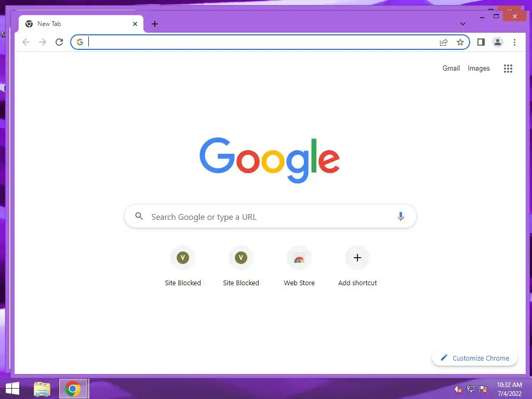Open Web Store shortcut
The width and height of the screenshot is (532, 399).
coord(299,267)
